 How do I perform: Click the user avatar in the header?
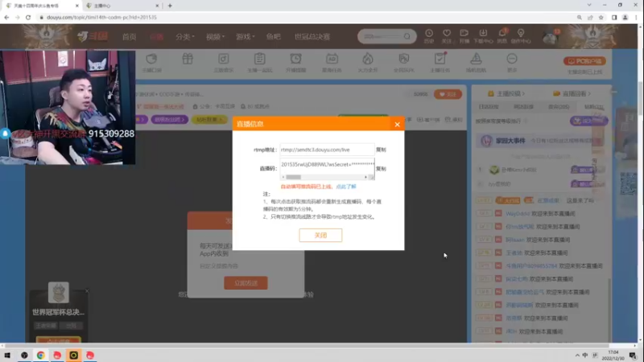550,37
